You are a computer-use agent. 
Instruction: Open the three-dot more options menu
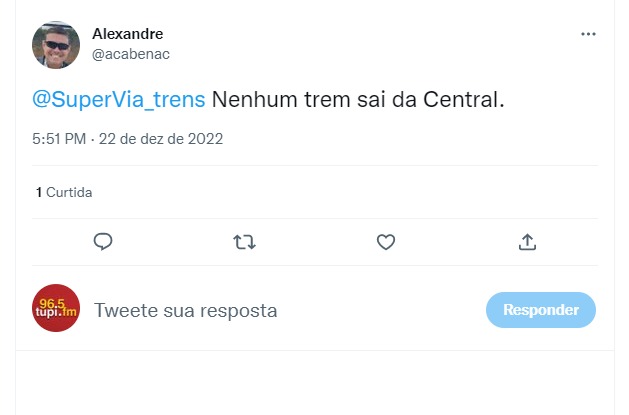click(x=588, y=34)
